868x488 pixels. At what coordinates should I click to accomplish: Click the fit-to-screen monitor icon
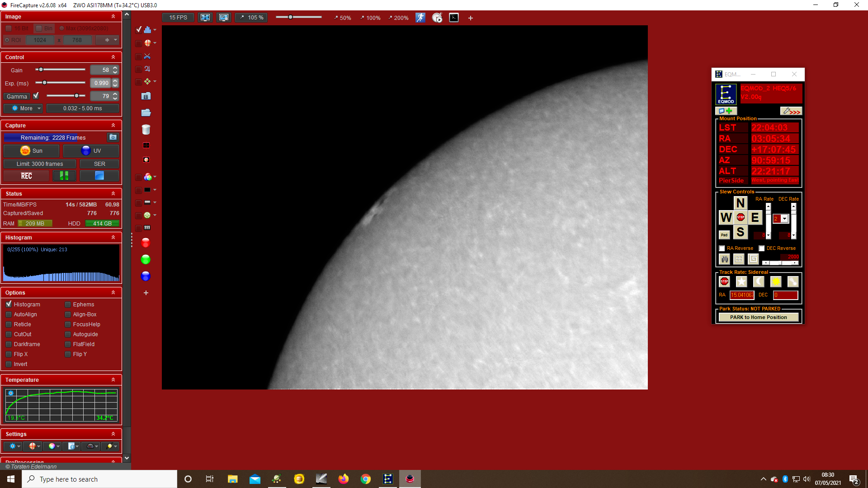click(205, 18)
